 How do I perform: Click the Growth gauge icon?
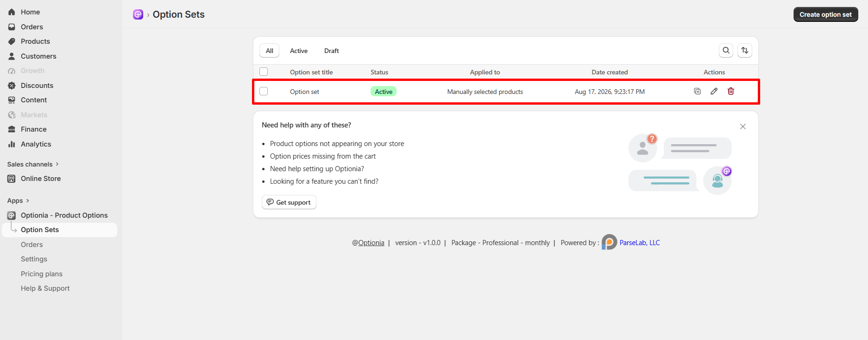pyautogui.click(x=12, y=71)
